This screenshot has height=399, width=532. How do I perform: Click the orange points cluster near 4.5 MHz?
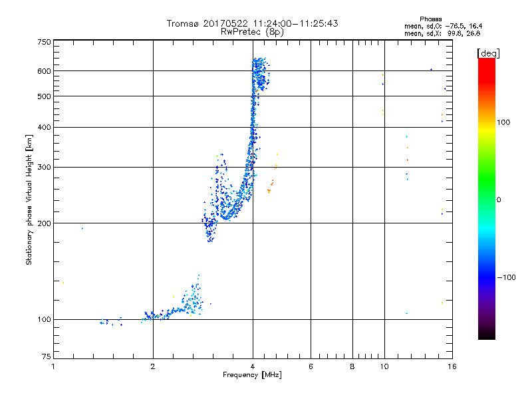271,187
